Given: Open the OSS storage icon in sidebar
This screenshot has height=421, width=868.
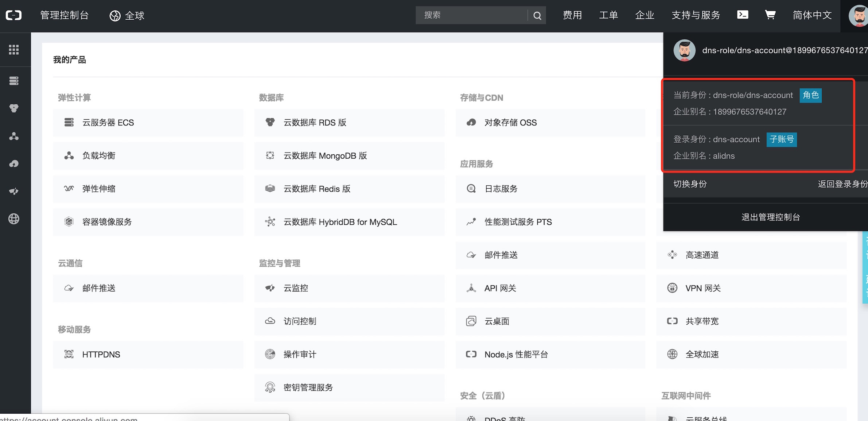Looking at the screenshot, I should [x=14, y=163].
